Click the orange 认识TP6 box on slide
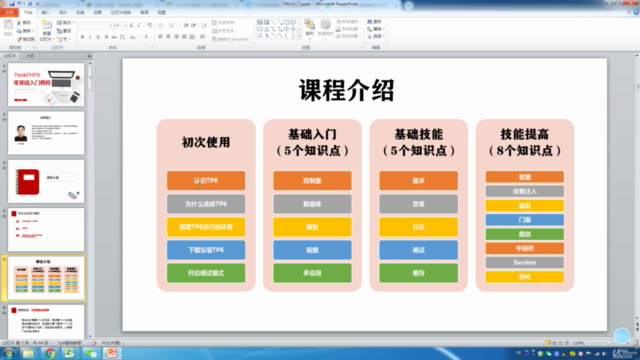The height and width of the screenshot is (360, 640). coord(206,180)
